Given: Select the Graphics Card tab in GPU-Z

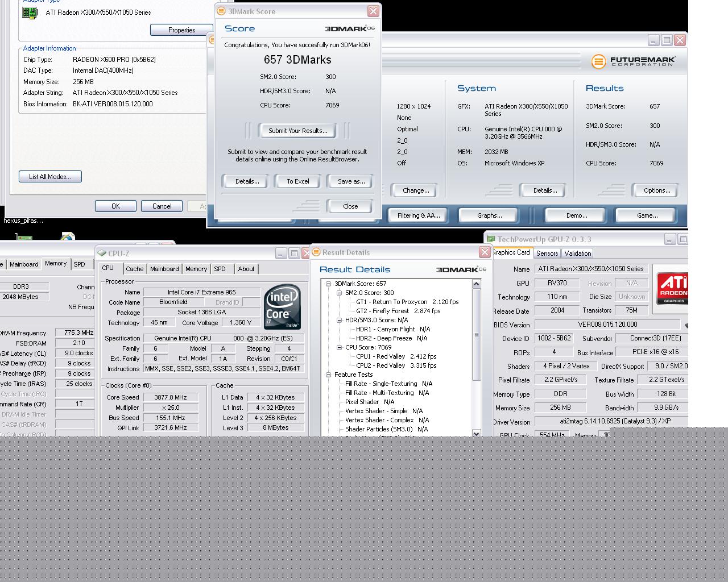Looking at the screenshot, I should tap(511, 252).
